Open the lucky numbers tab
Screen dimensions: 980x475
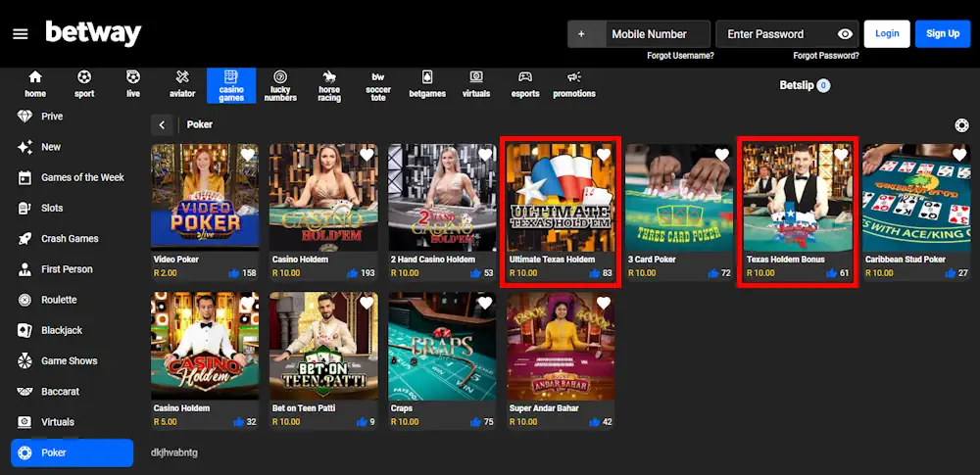tap(280, 85)
